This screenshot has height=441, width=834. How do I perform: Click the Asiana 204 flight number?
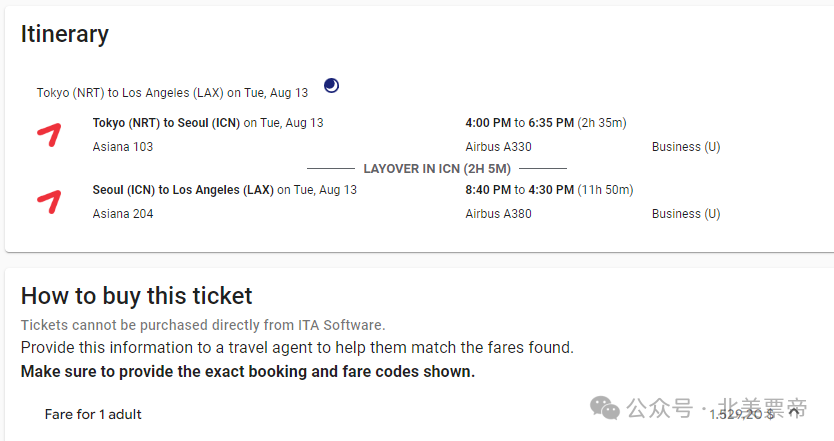click(123, 214)
